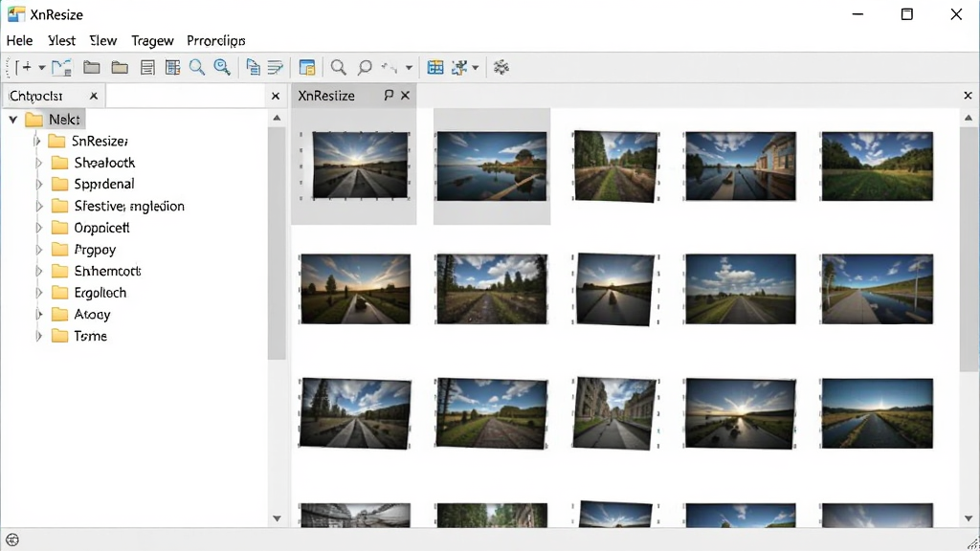
Task: Click the blue grid thumbnails toolbar icon
Action: pos(435,68)
